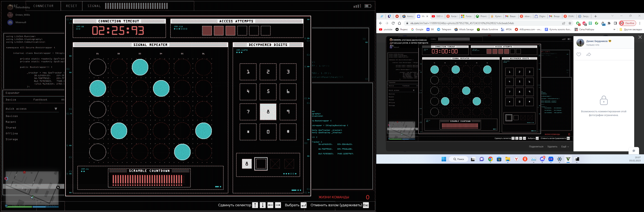Toggle signal node in column 03 top row
Viewport: 644px width, 212px height.
click(140, 67)
